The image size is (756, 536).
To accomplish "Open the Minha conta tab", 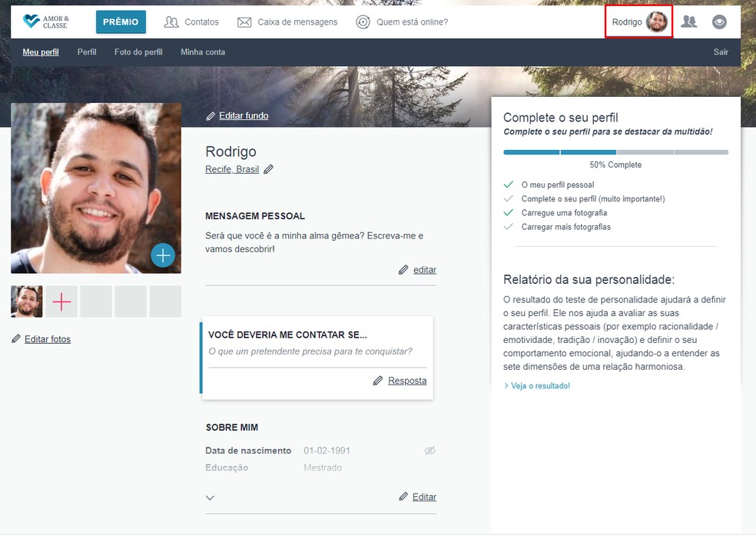I will [203, 52].
